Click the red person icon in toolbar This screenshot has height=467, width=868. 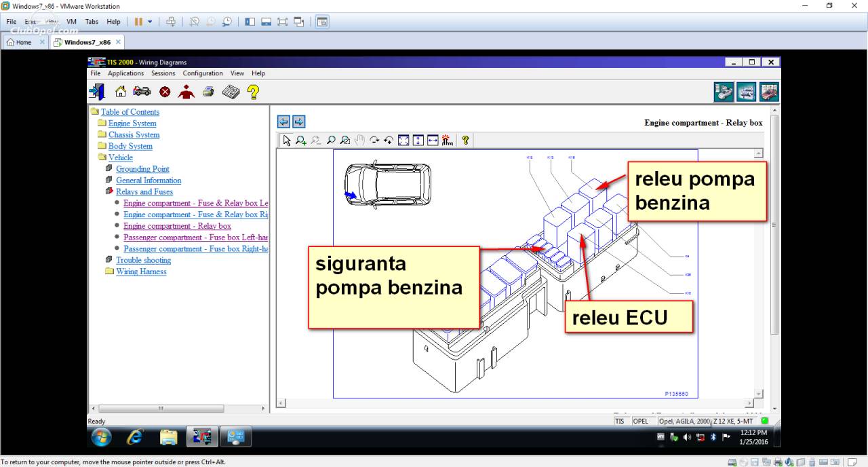(x=186, y=92)
